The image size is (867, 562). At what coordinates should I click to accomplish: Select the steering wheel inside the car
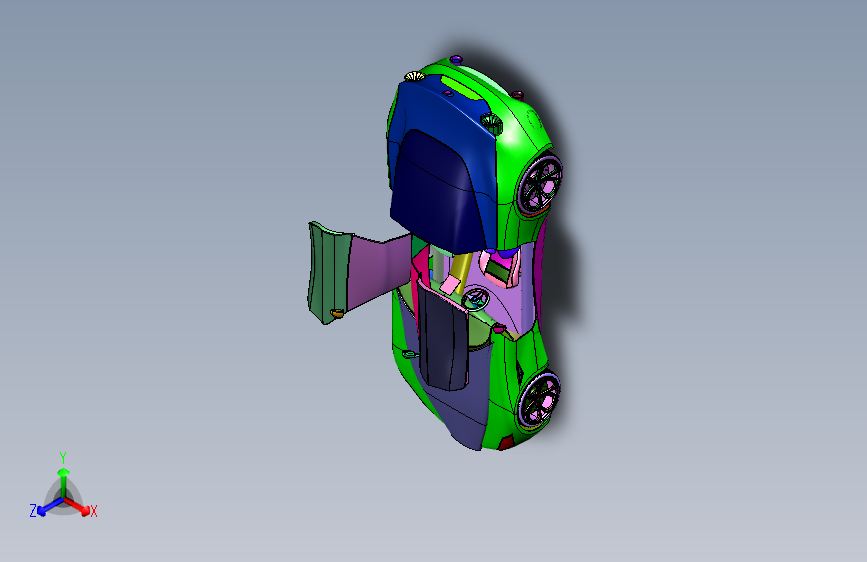pos(475,299)
